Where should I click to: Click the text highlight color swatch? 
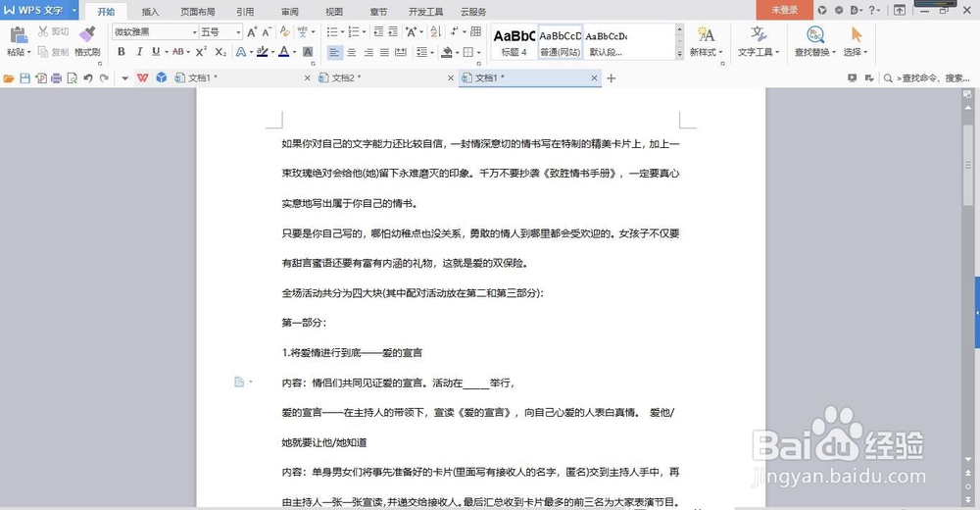pos(262,52)
